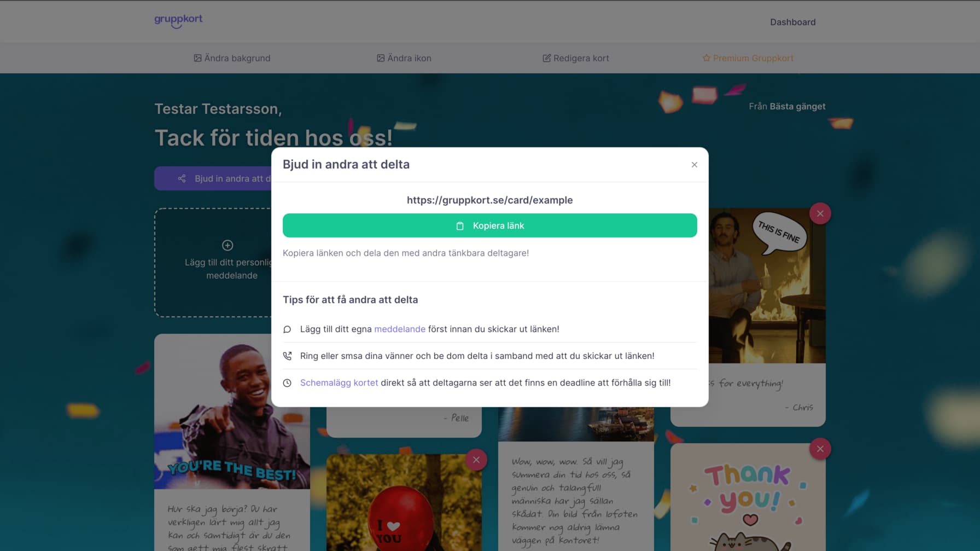Click the image icon beside Ändra ikon
This screenshot has width=980, height=551.
click(381, 58)
